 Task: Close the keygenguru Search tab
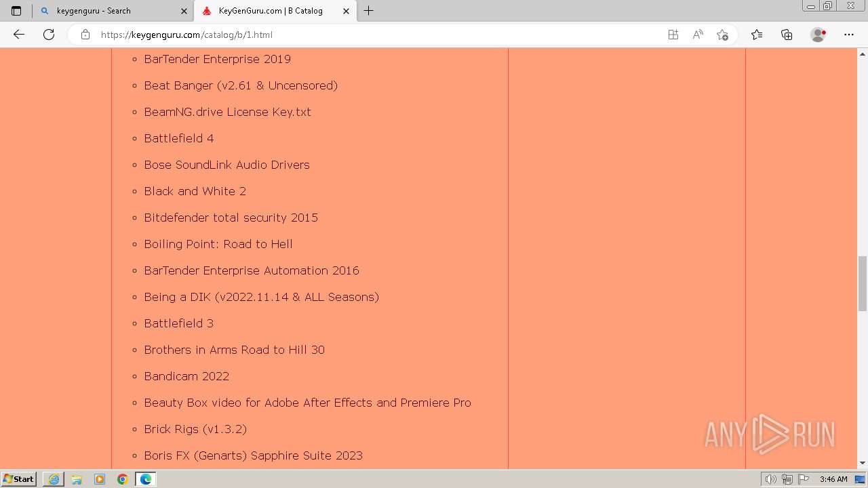tap(184, 11)
